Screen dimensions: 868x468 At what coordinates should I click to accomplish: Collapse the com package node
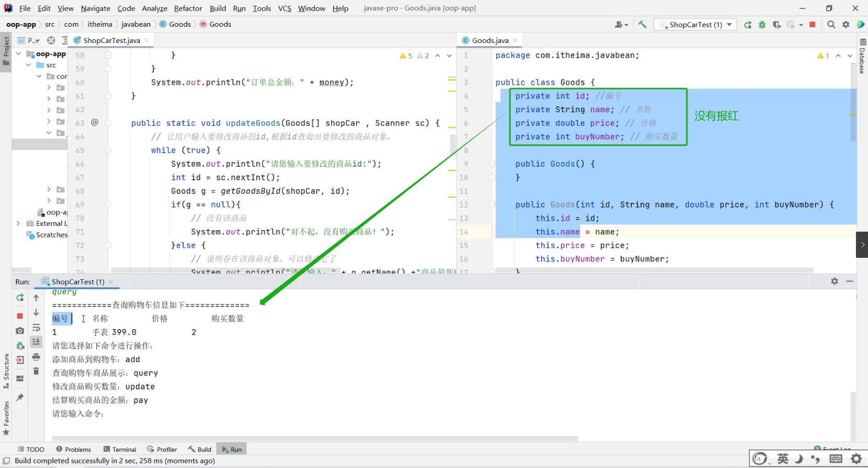pyautogui.click(x=39, y=77)
